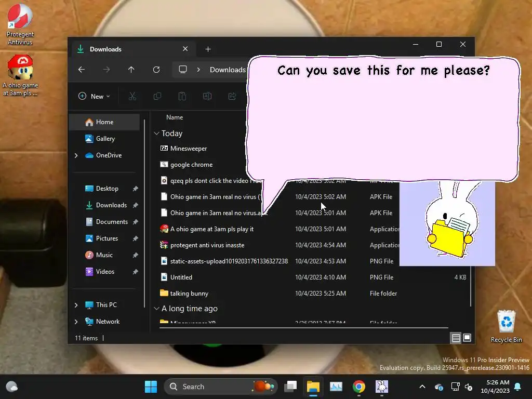Close the Downloads tab
532x399 pixels.
185,49
